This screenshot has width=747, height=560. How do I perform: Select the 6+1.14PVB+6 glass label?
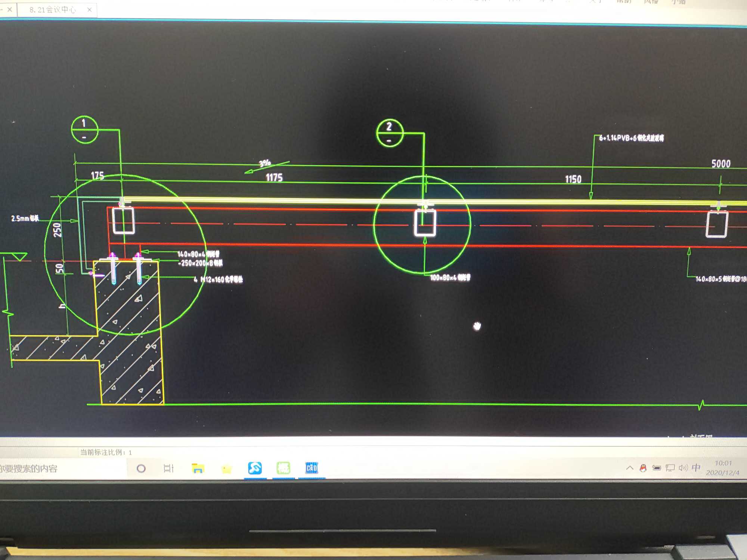coord(631,138)
